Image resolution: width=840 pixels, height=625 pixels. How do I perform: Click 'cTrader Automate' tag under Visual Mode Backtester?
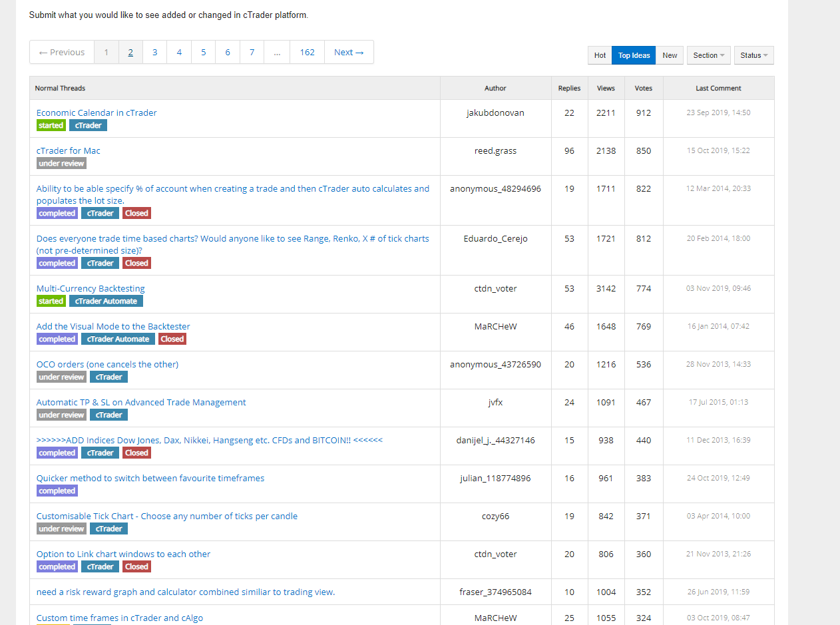[118, 339]
